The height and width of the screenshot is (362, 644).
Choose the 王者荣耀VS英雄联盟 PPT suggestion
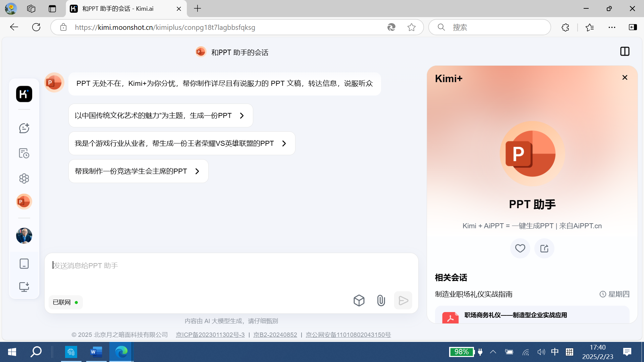coord(182,143)
